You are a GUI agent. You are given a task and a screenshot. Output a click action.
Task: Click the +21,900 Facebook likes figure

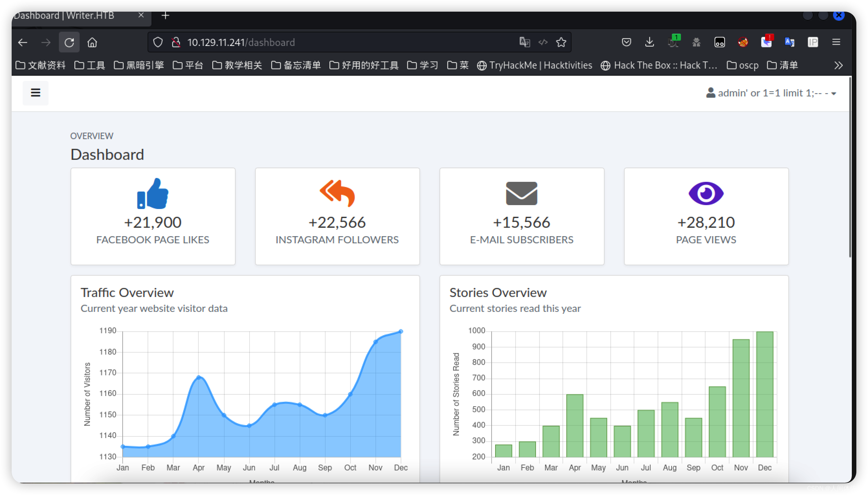point(153,222)
